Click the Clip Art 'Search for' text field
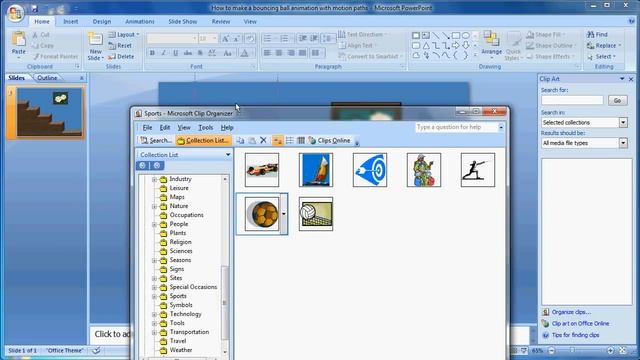The image size is (640, 360). tap(572, 100)
